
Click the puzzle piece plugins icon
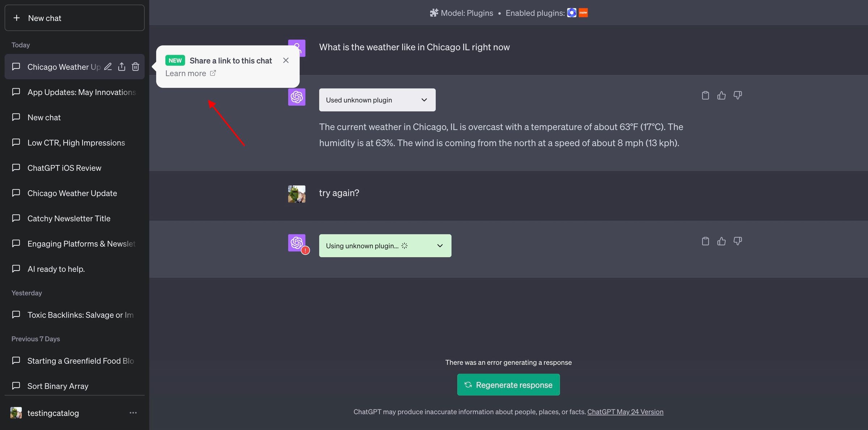433,12
